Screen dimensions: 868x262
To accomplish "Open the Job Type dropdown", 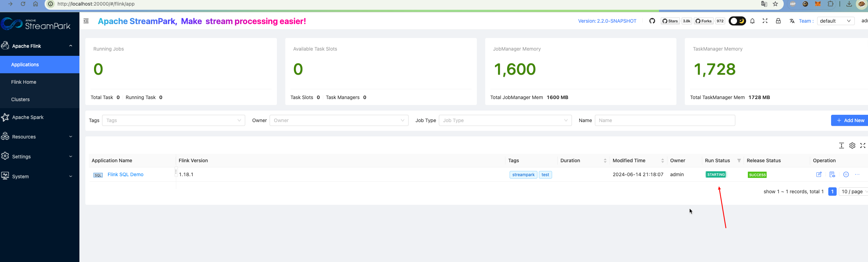I will (505, 120).
